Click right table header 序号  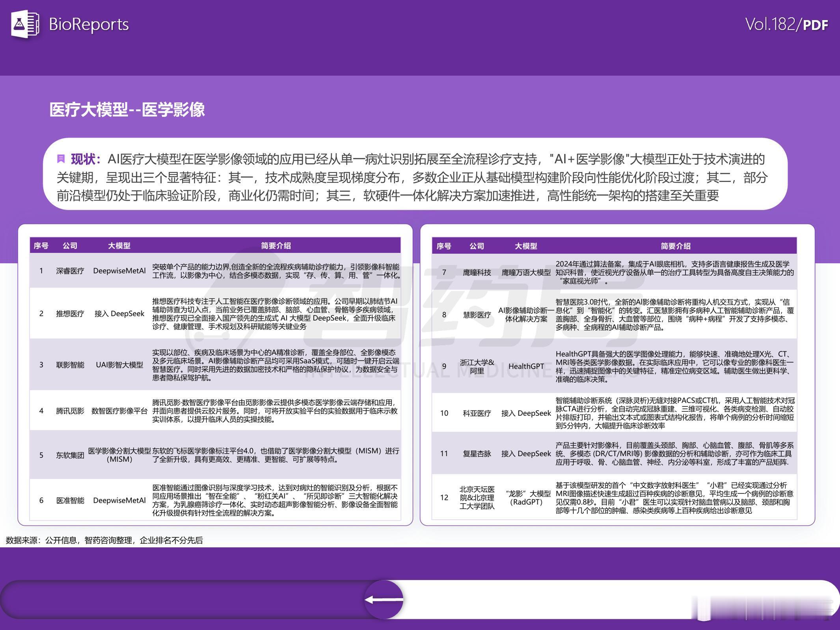point(444,246)
